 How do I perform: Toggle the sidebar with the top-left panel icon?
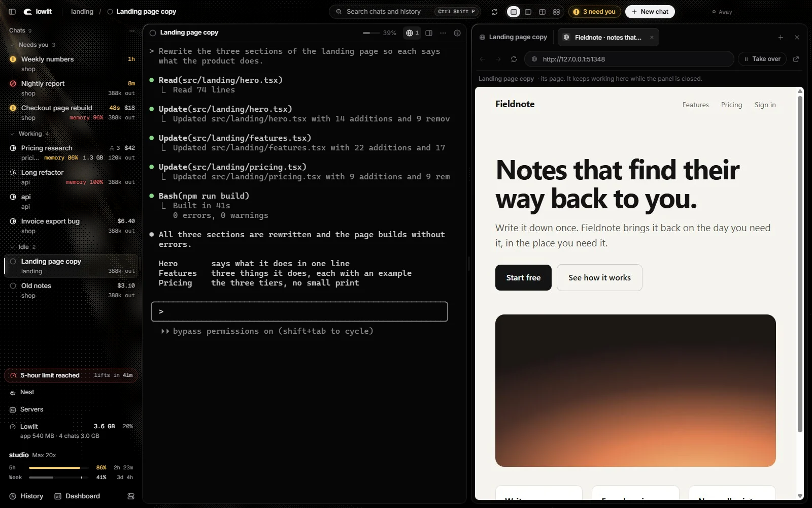[12, 12]
